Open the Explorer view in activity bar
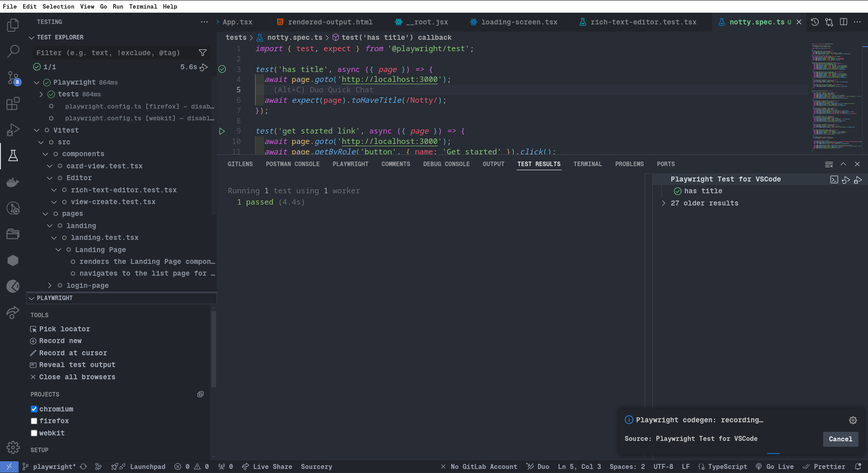Image resolution: width=868 pixels, height=473 pixels. point(13,25)
